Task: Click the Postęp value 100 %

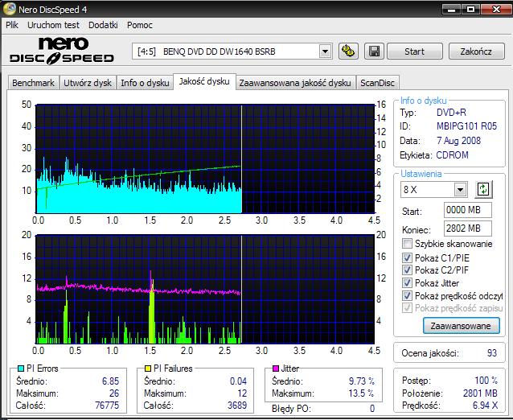Action: [x=486, y=381]
